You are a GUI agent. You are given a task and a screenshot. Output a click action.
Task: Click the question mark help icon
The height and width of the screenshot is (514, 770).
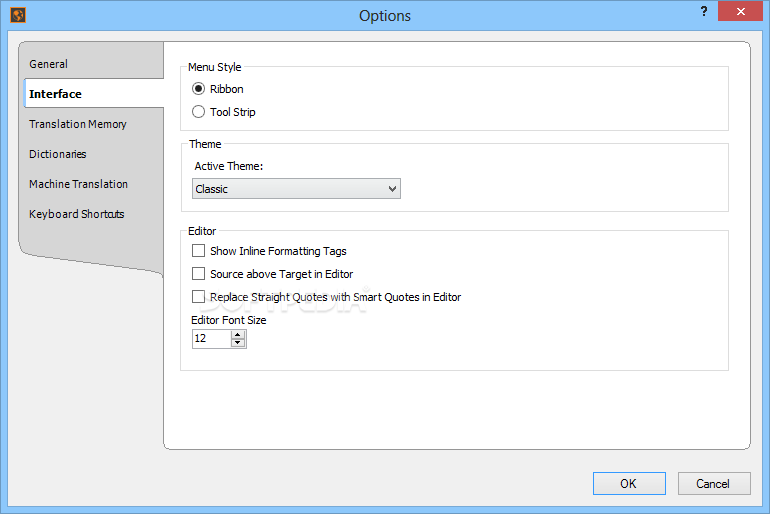click(x=704, y=11)
